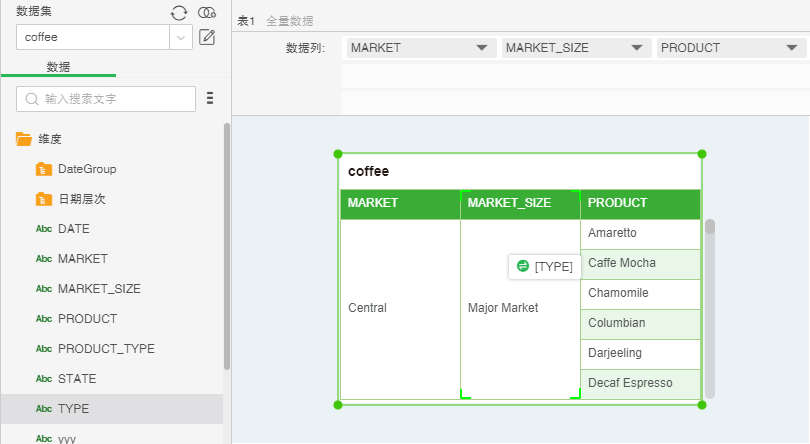Select the 全量数据 tab
The width and height of the screenshot is (810, 444).
(x=289, y=21)
